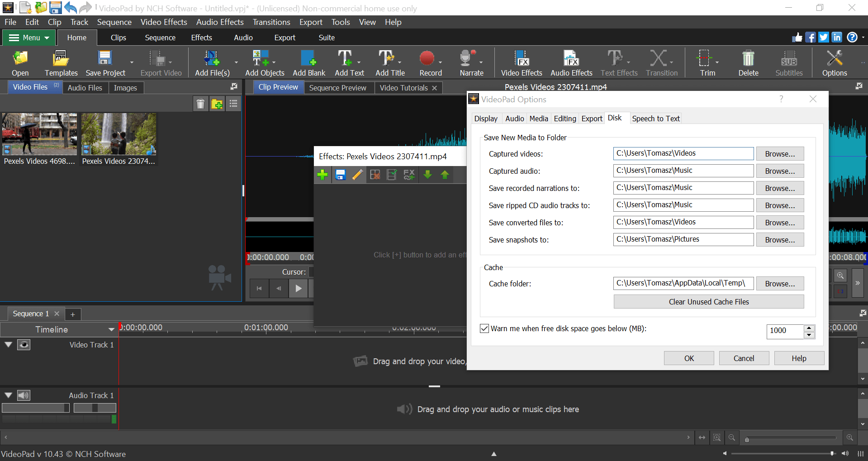Click the Add Objects toolbar icon
The image size is (868, 461).
click(265, 63)
